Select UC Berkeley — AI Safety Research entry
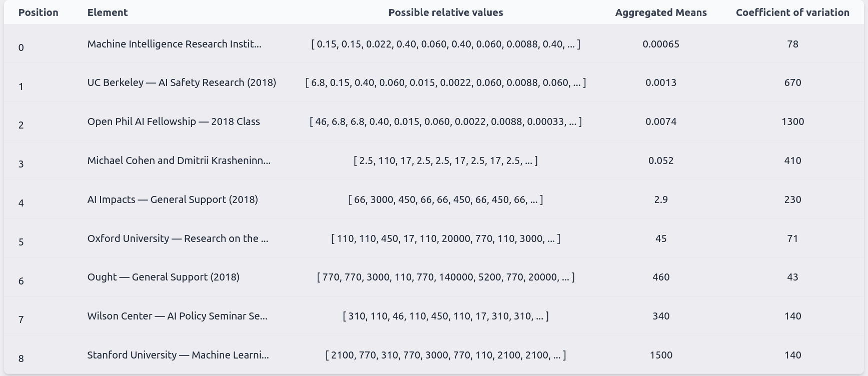Viewport: 868px width, 376px height. [182, 82]
